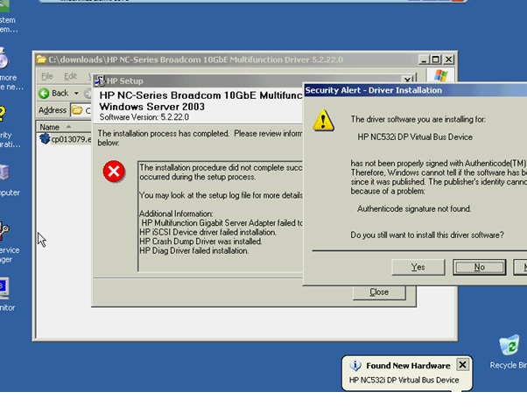
Task: Open the Recycle Bin desktop icon
Action: (509, 351)
